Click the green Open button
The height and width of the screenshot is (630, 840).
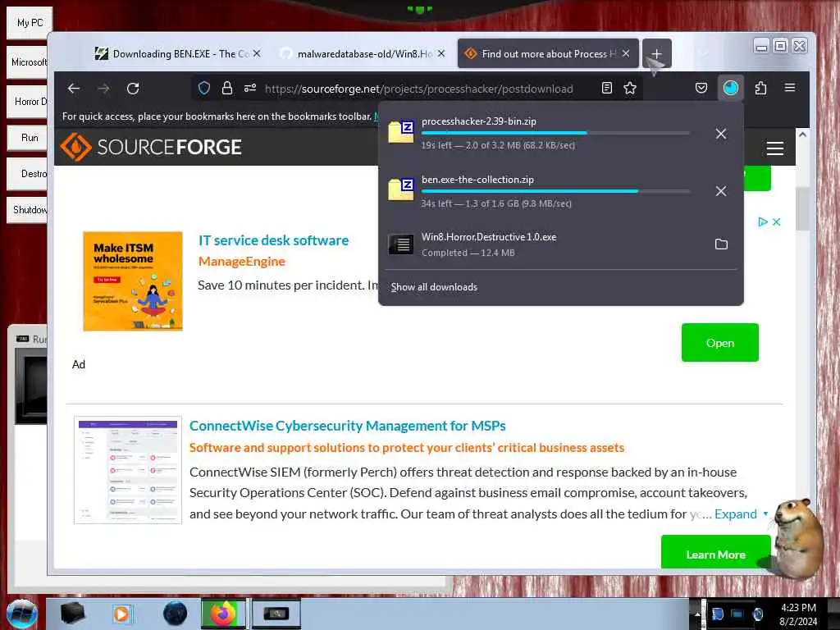click(x=720, y=343)
